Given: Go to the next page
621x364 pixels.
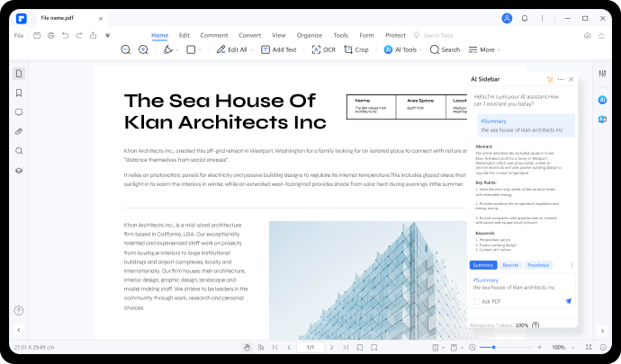Looking at the screenshot, I should [x=331, y=348].
